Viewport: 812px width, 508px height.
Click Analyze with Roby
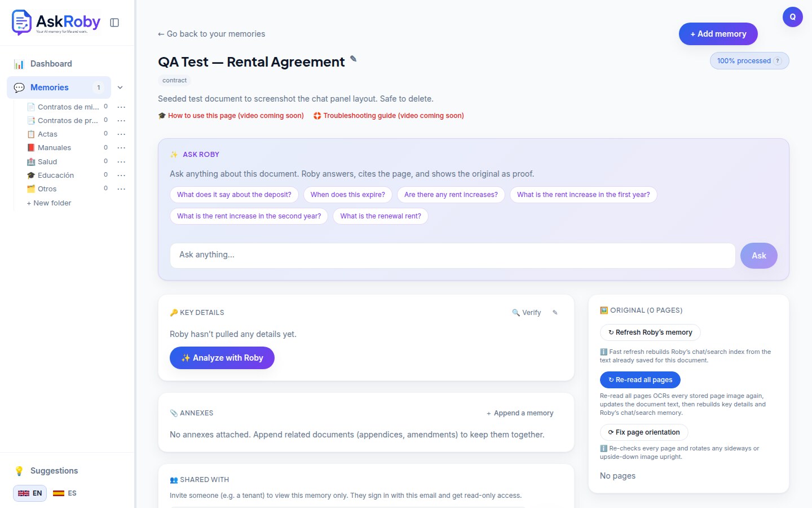[222, 358]
